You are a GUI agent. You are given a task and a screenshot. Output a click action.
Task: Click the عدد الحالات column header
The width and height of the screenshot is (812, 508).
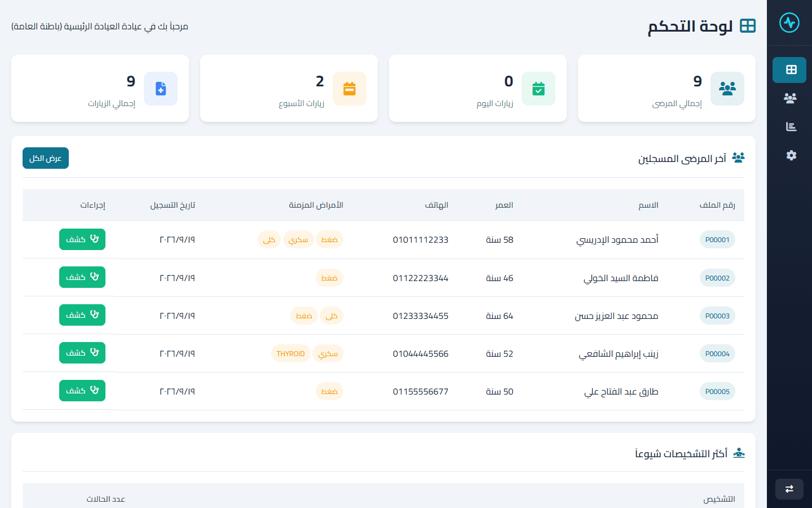click(106, 499)
